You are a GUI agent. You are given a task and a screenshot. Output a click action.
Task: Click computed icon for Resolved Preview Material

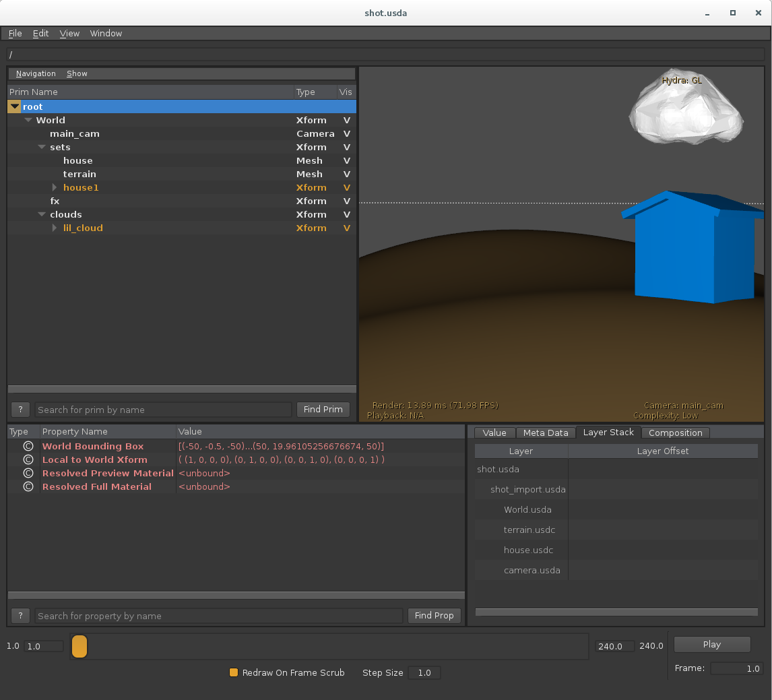(x=28, y=473)
